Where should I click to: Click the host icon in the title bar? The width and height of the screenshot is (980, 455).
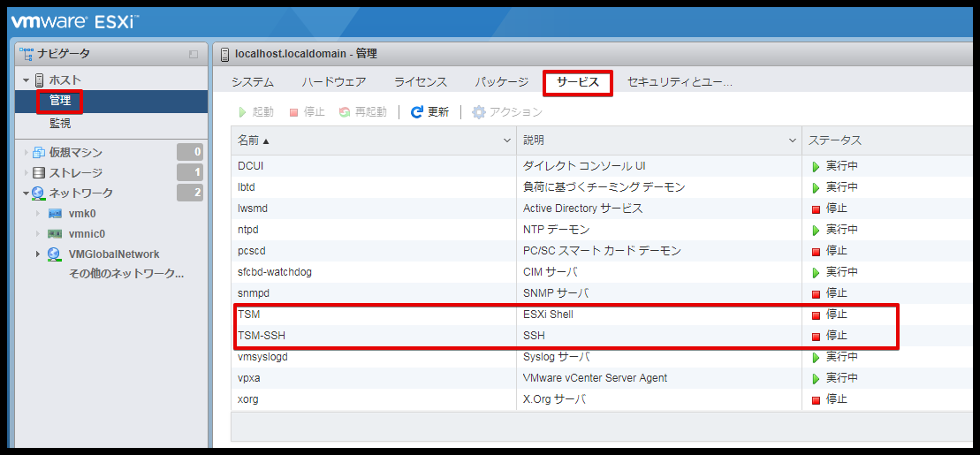225,55
